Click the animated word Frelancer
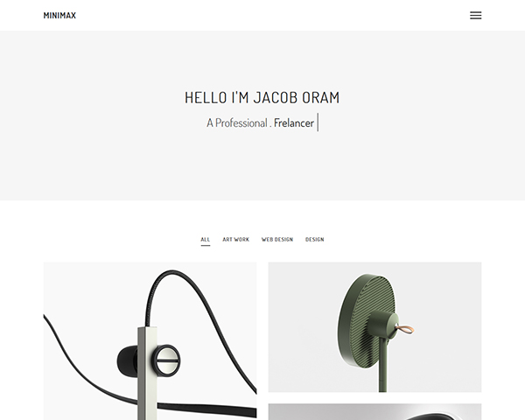The width and height of the screenshot is (525, 420). [294, 122]
